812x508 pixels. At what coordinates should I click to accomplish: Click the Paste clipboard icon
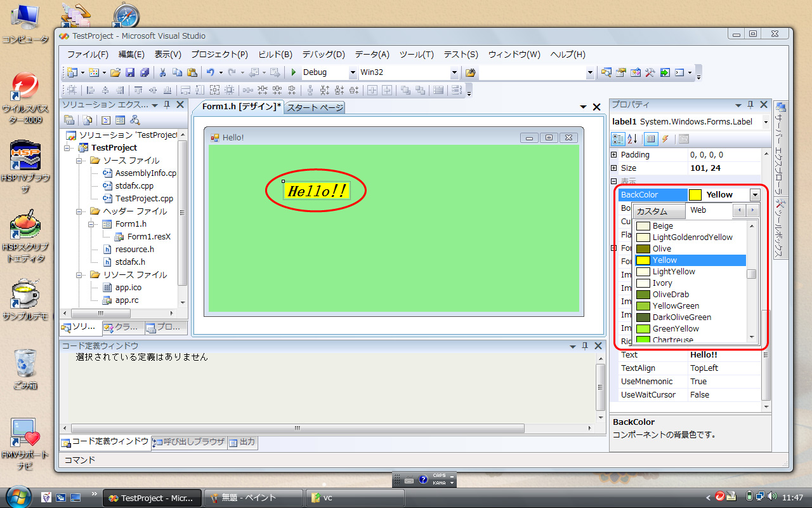click(x=192, y=72)
